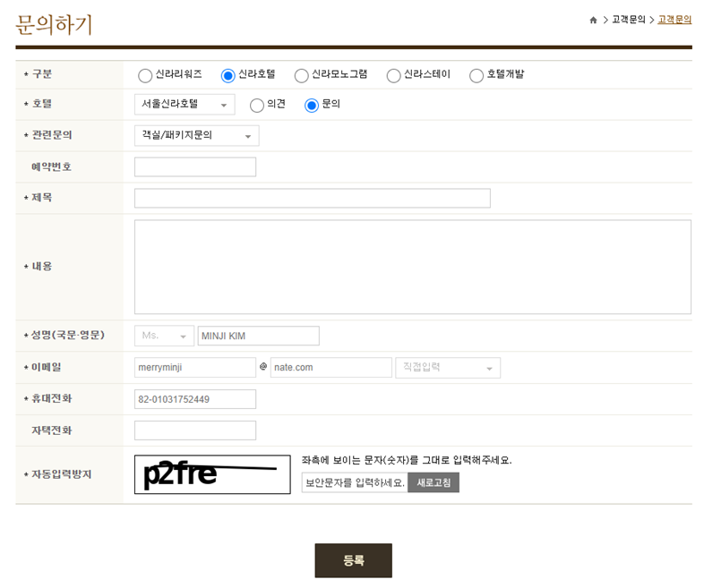This screenshot has height=588, width=704.
Task: Click the p2fre captcha image
Action: coord(212,474)
